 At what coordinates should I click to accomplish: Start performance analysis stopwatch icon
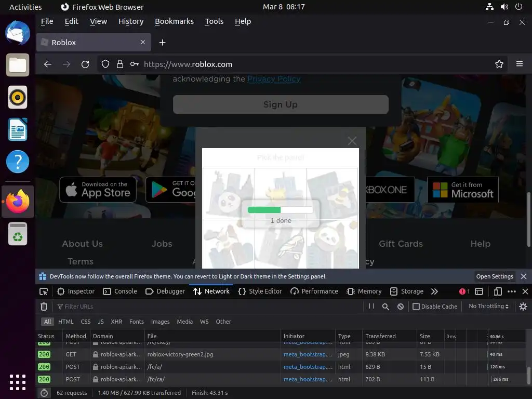(44, 393)
